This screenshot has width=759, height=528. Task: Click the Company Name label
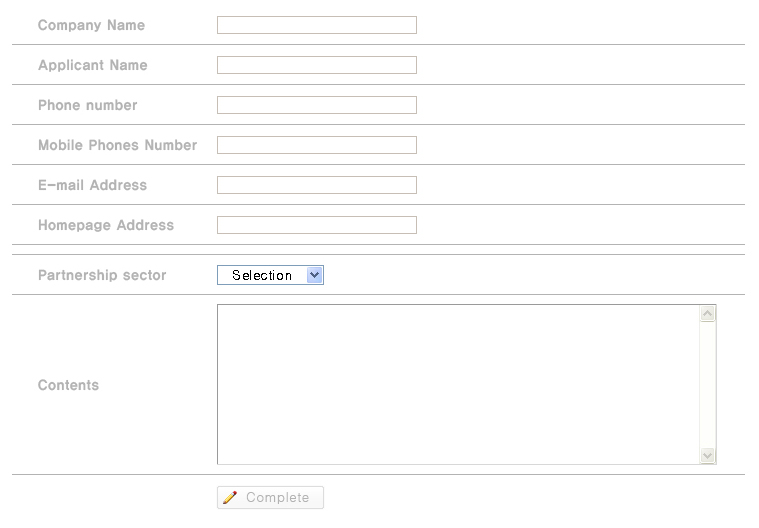91,25
